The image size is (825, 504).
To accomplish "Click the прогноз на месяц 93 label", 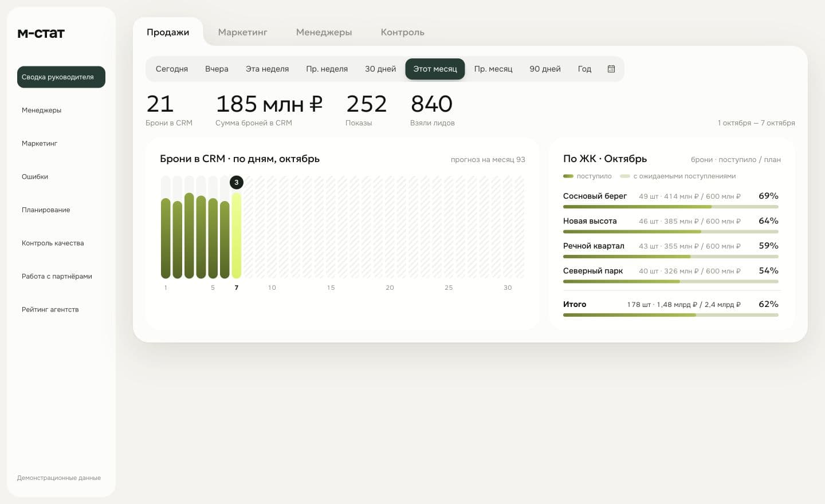I will tap(488, 159).
